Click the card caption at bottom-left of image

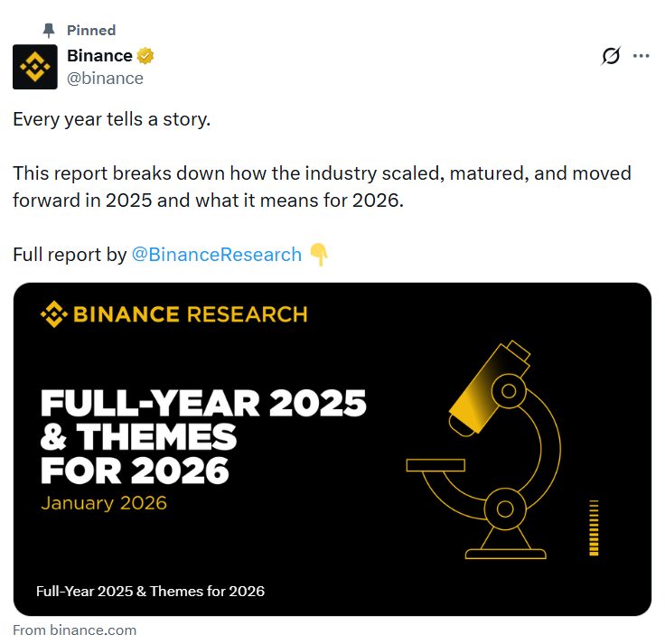pos(150,592)
